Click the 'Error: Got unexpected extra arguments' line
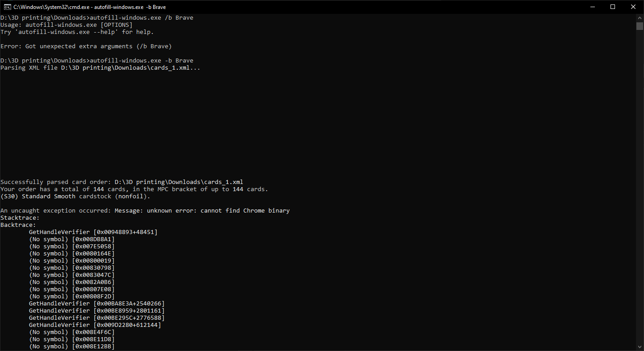Screen dimensions: 644x351 point(85,46)
